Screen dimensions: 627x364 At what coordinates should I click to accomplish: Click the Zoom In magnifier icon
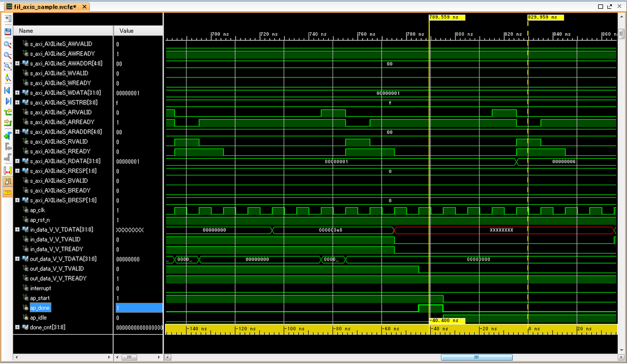7,44
